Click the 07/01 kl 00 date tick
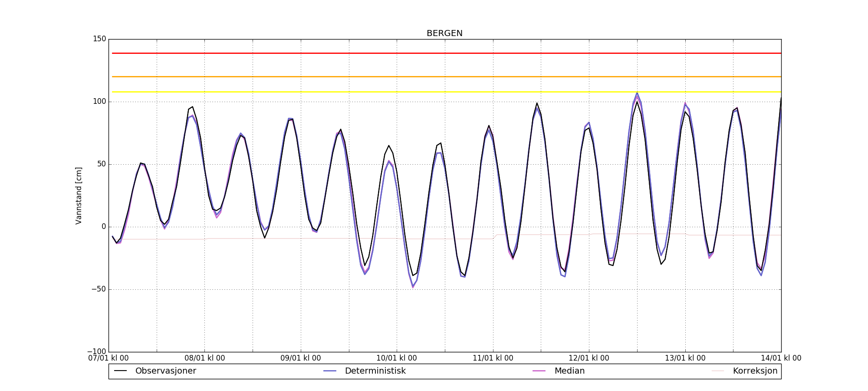The width and height of the screenshot is (868, 391). pos(108,358)
